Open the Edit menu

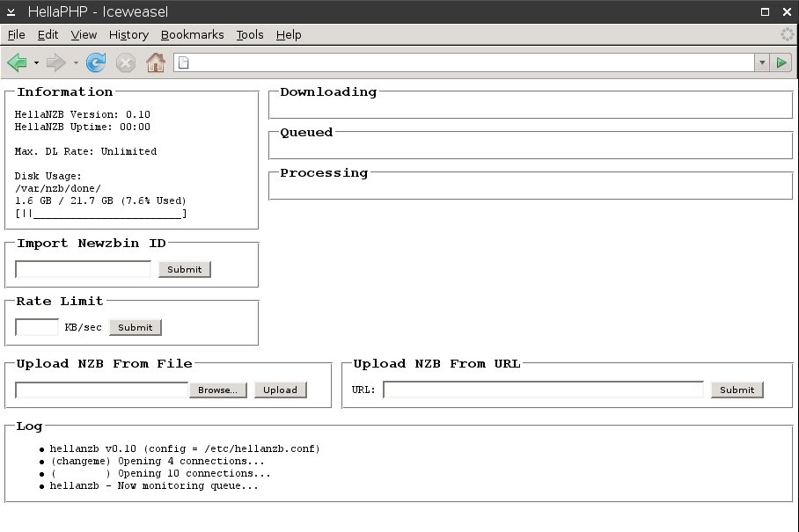48,34
